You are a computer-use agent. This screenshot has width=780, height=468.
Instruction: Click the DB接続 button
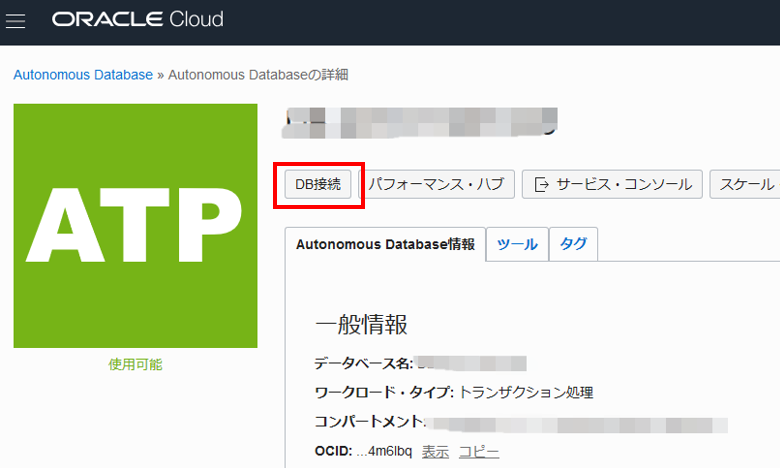318,185
